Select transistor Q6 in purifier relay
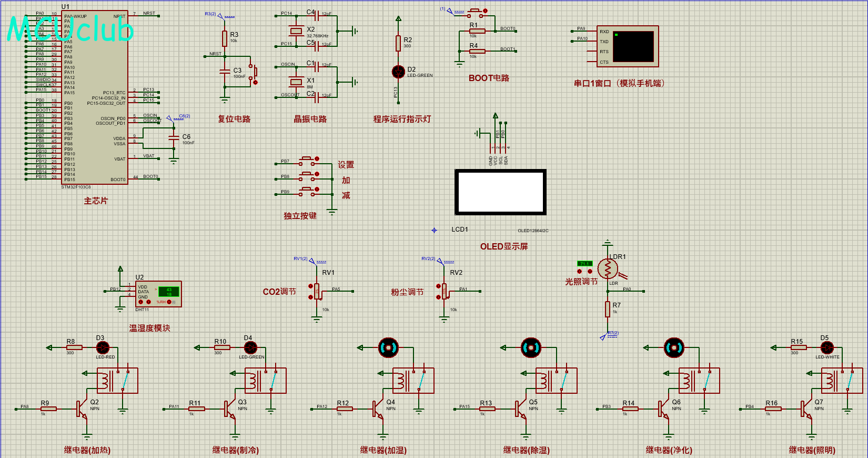 click(x=663, y=409)
